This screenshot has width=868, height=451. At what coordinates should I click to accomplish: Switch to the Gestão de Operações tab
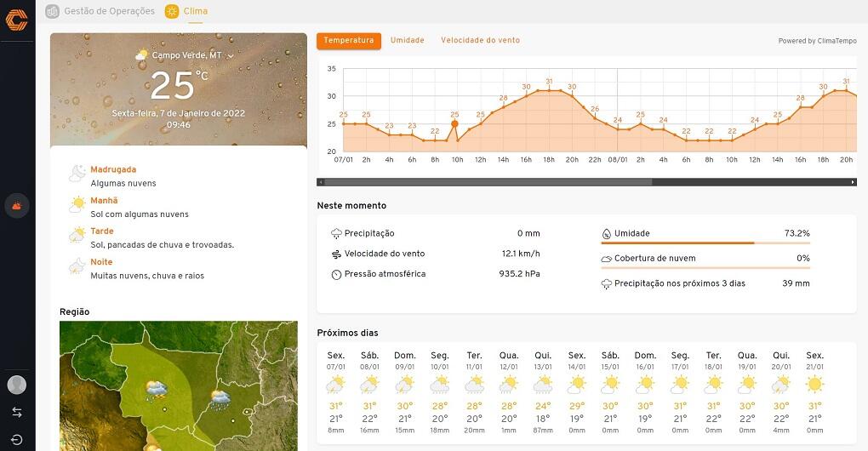coord(100,11)
